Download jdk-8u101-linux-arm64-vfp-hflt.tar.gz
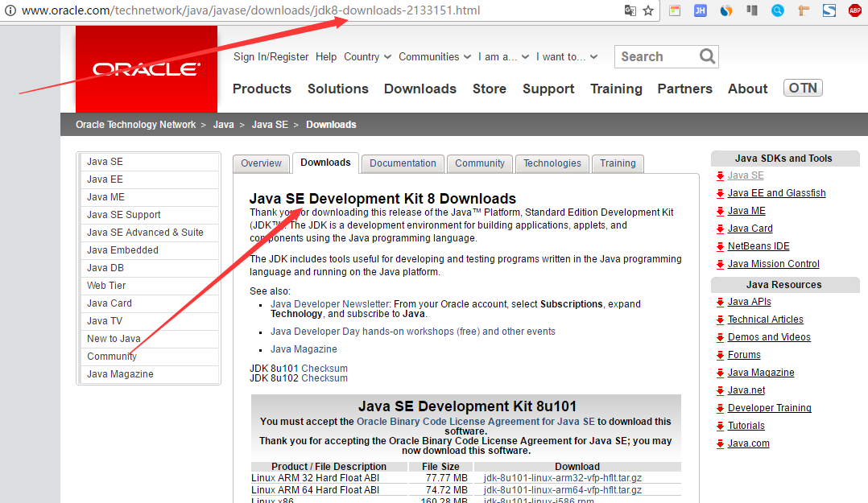Viewport: 868px width, 503px height. (x=562, y=490)
